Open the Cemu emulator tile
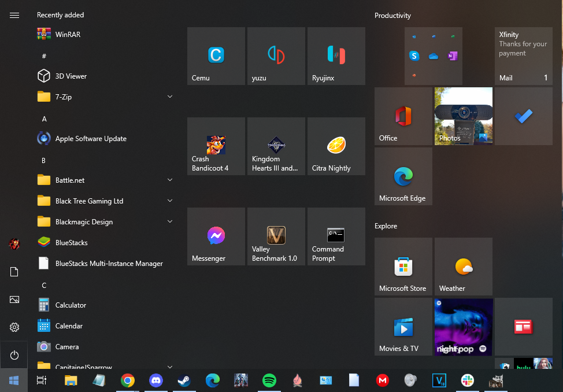This screenshot has width=563, height=392. click(216, 56)
